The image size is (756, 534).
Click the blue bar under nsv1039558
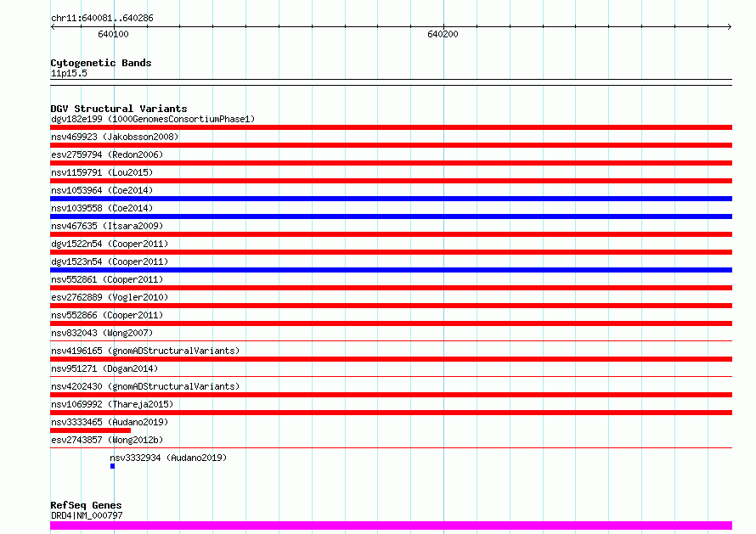click(x=391, y=216)
